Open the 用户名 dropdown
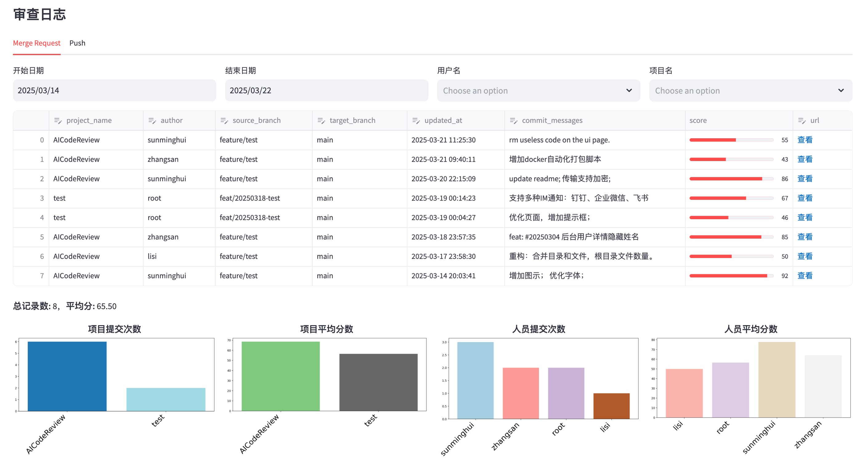The image size is (868, 468). (538, 90)
